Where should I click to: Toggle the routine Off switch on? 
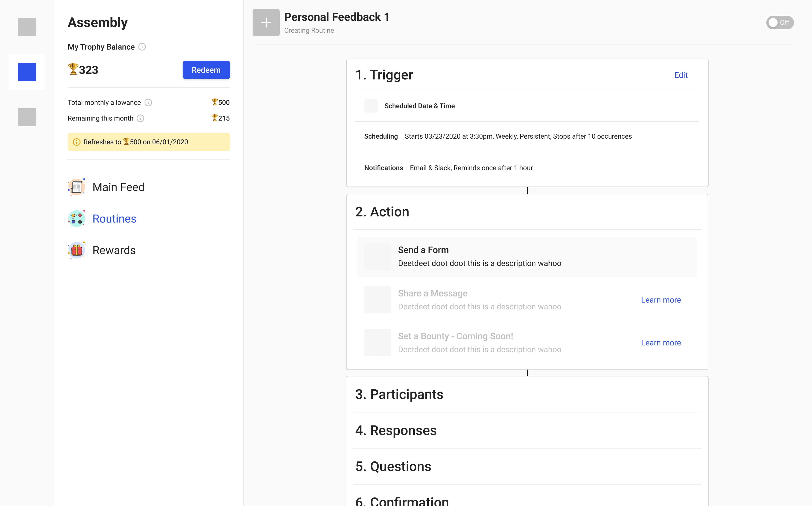pos(779,22)
